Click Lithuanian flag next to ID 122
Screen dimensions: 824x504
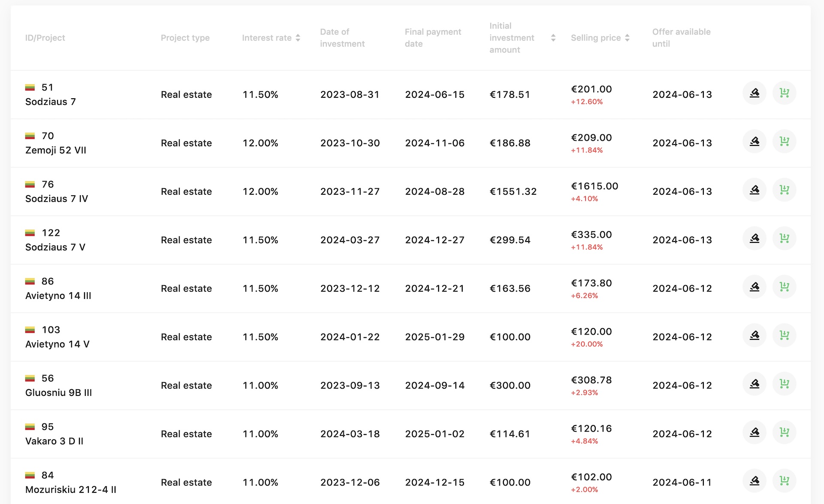coord(30,233)
